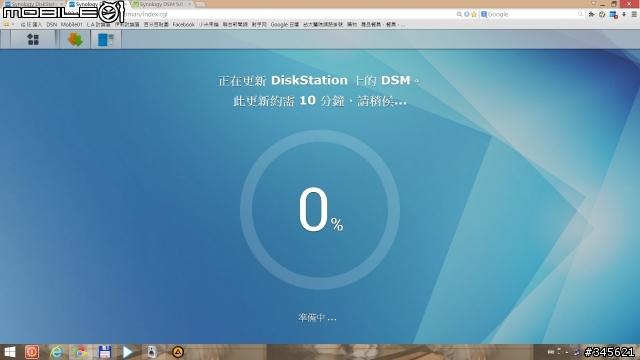Switch to the Chrome taskbar icon
This screenshot has width=640, height=360.
click(x=80, y=352)
